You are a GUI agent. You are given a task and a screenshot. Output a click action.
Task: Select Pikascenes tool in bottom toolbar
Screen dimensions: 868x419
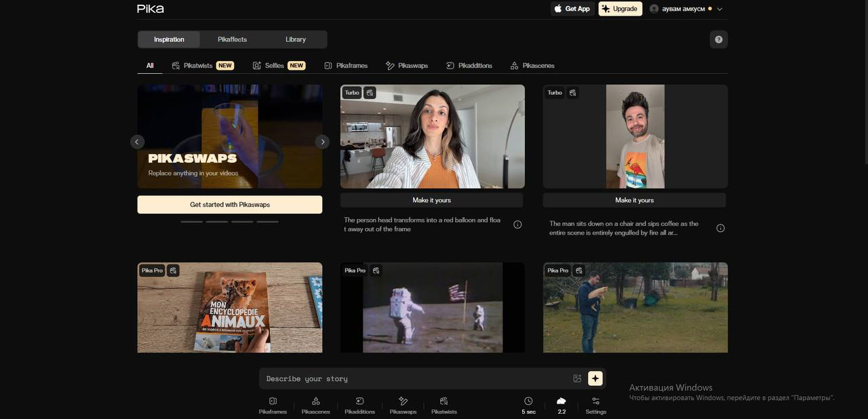click(316, 405)
